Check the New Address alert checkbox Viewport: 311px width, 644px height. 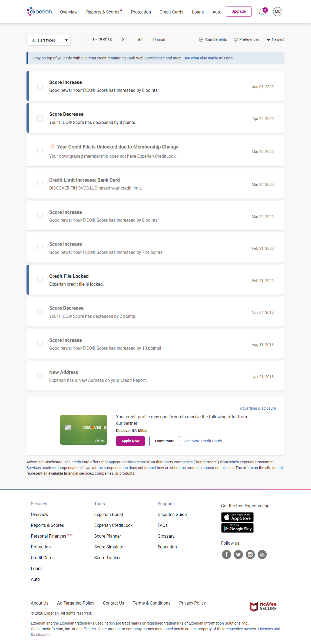tap(40, 376)
